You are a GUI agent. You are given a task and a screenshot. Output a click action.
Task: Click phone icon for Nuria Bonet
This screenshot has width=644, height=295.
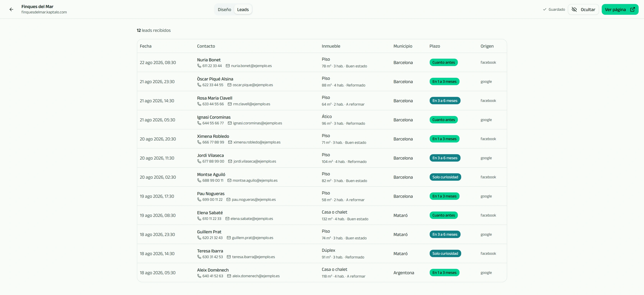click(x=199, y=66)
